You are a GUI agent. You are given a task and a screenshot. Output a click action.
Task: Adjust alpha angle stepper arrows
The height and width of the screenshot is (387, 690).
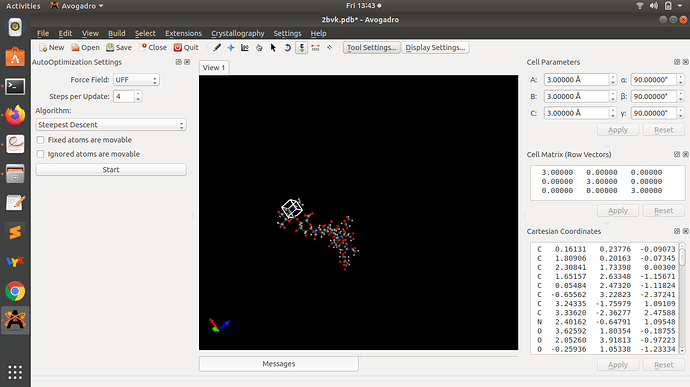pyautogui.click(x=680, y=80)
